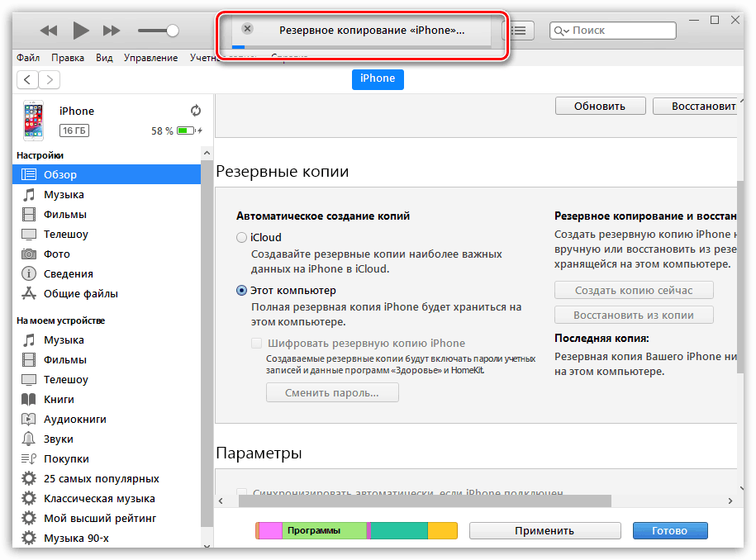Start playback with the Play button
Image resolution: width=756 pixels, height=560 pixels.
pos(80,31)
